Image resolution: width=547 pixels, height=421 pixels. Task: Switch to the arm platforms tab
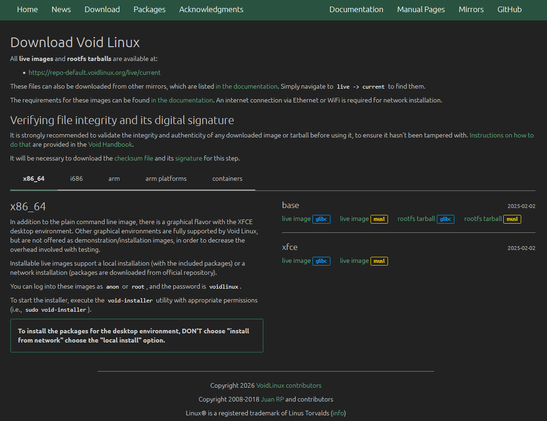pyautogui.click(x=166, y=179)
